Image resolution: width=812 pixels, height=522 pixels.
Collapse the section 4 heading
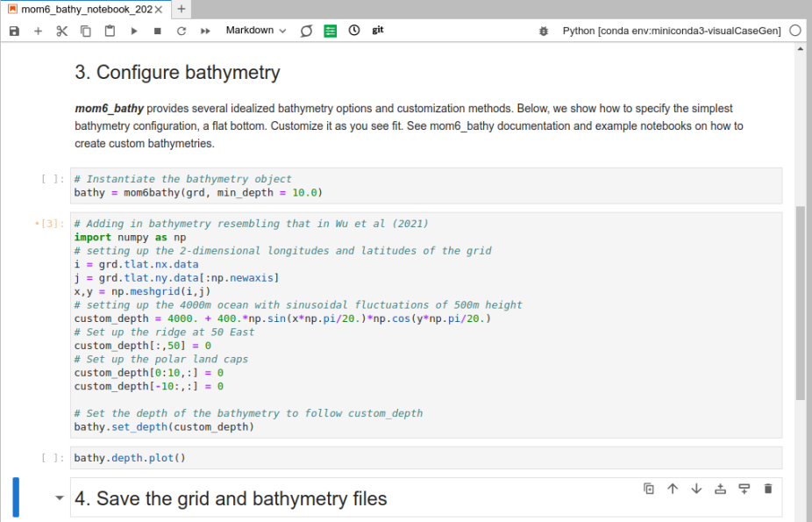click(60, 498)
